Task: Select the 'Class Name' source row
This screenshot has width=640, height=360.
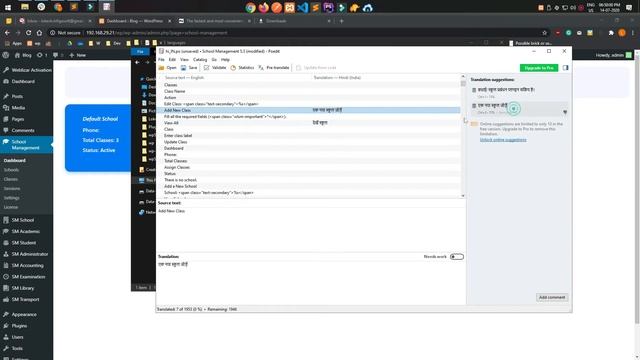Action: tap(310, 91)
